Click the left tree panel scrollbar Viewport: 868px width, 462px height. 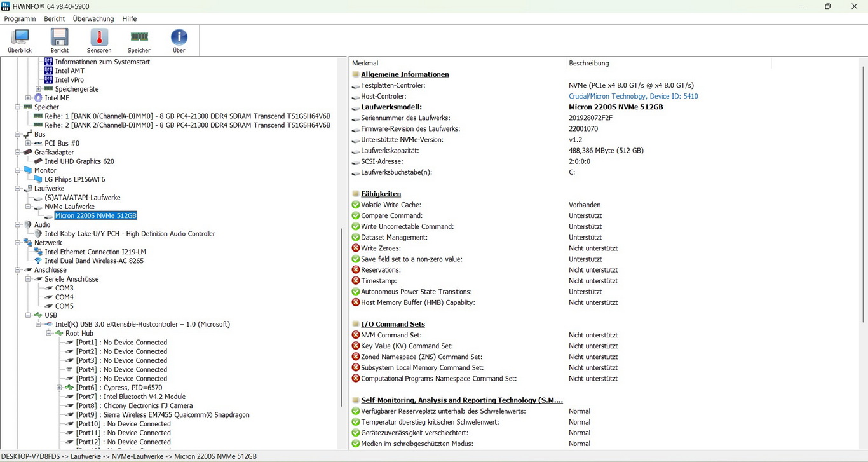[x=342, y=254]
